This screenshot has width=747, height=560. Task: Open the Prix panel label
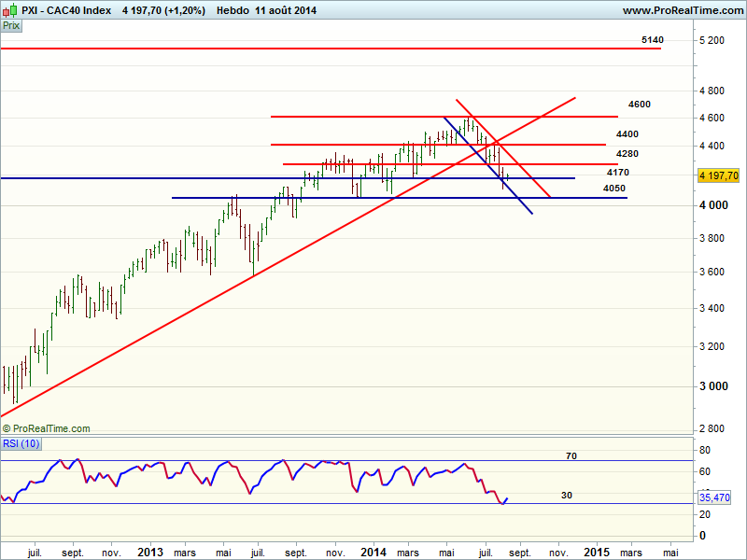tap(12, 26)
